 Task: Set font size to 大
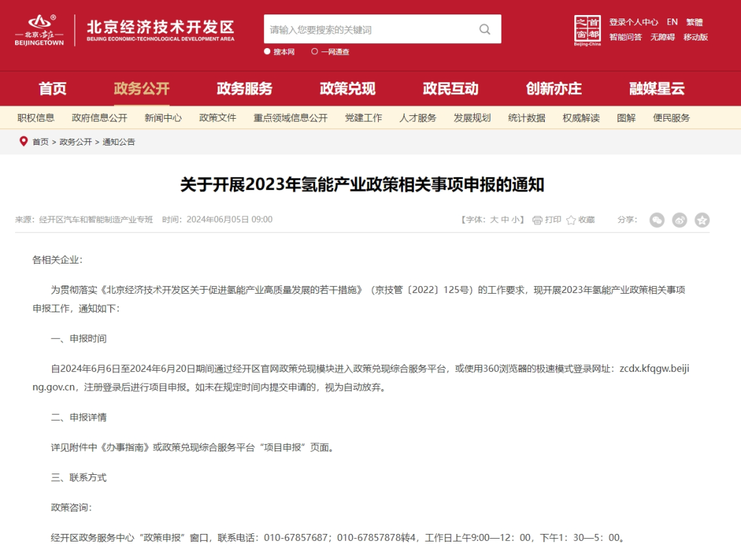[x=494, y=220]
